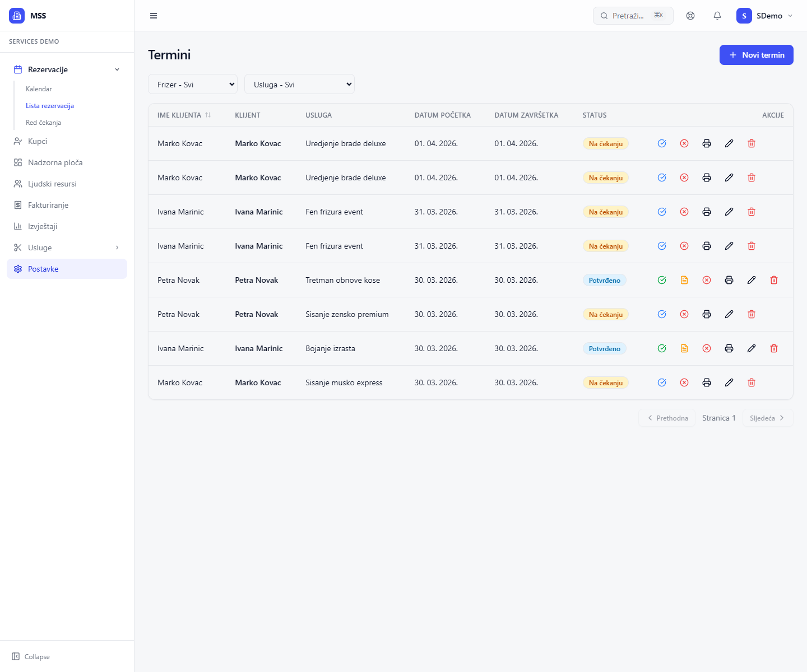Collapse the sidebar panel

pos(31,656)
